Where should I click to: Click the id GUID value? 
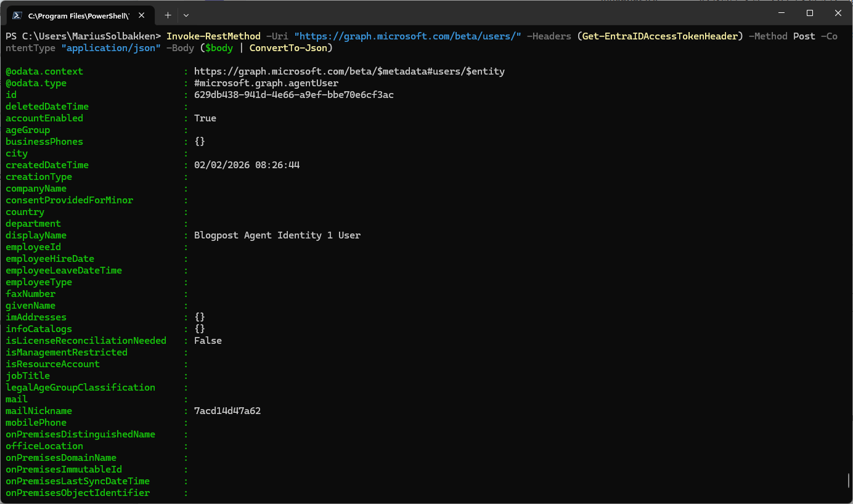293,95
